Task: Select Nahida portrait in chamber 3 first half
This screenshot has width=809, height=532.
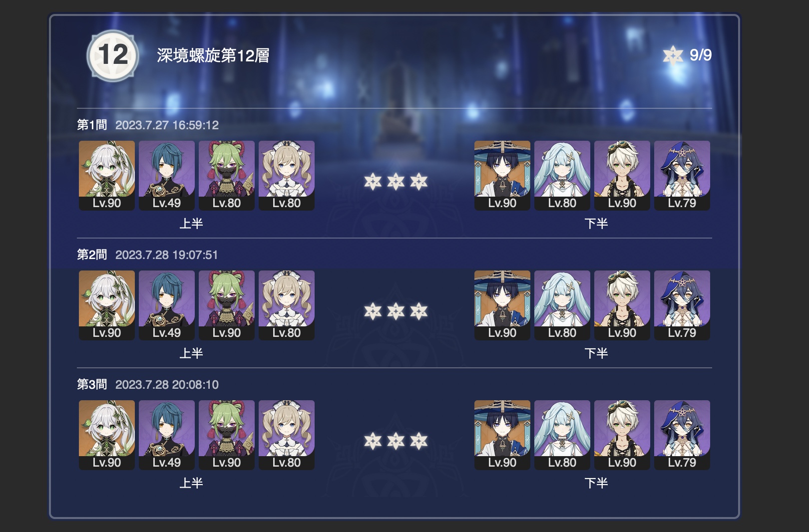Action: 107,435
